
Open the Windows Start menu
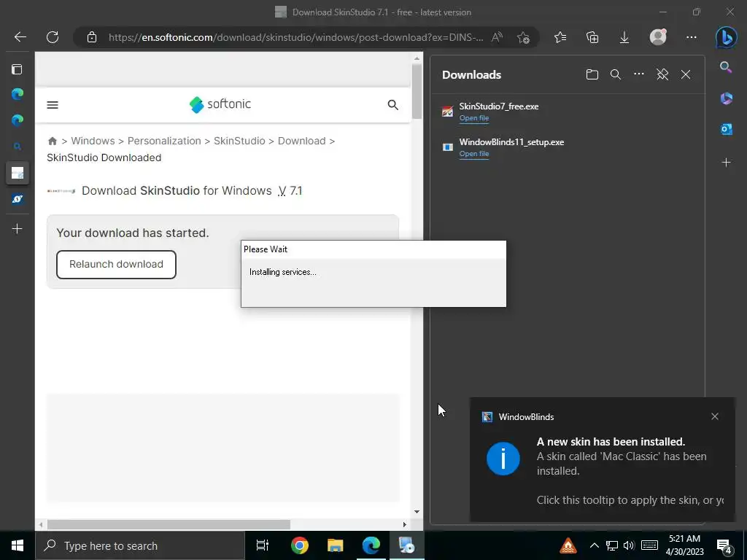pyautogui.click(x=18, y=545)
